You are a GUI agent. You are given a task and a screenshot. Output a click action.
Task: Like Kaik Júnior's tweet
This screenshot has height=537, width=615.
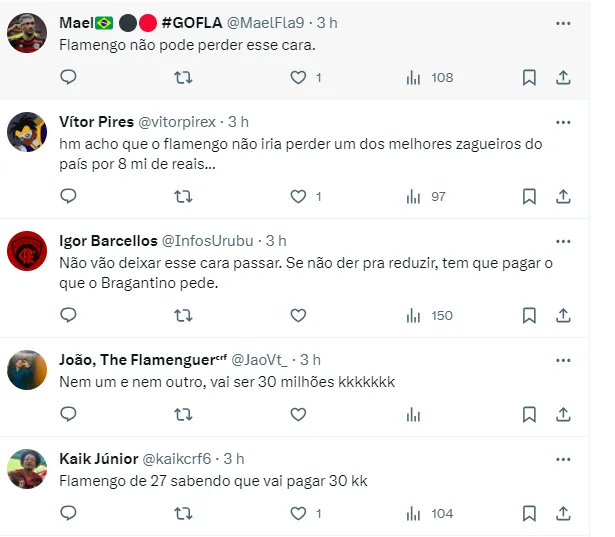[298, 513]
